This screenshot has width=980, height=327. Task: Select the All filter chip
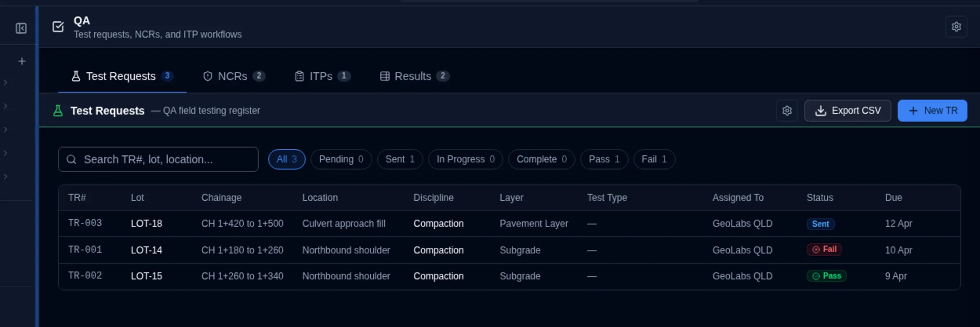pyautogui.click(x=287, y=159)
